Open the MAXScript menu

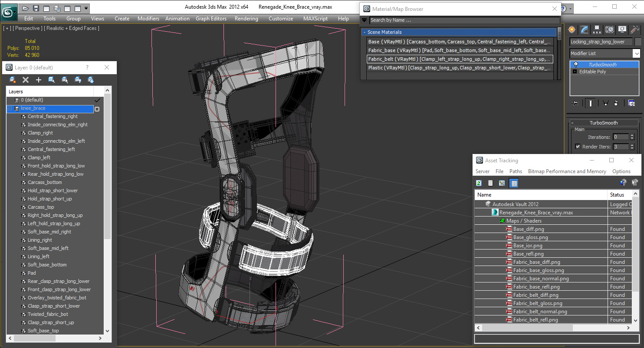[x=315, y=19]
